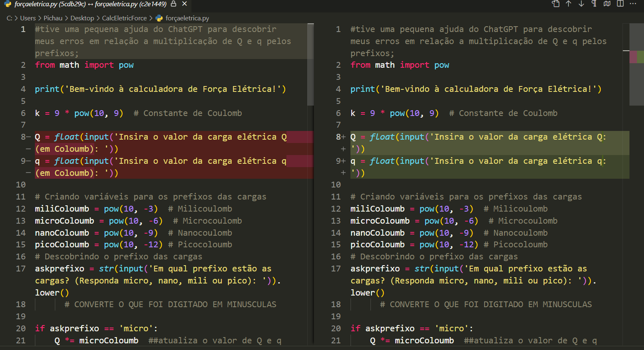Screen dimensions: 644x350
Task: Click the chevron after 'Users' in breadcrumb
Action: pyautogui.click(x=40, y=18)
